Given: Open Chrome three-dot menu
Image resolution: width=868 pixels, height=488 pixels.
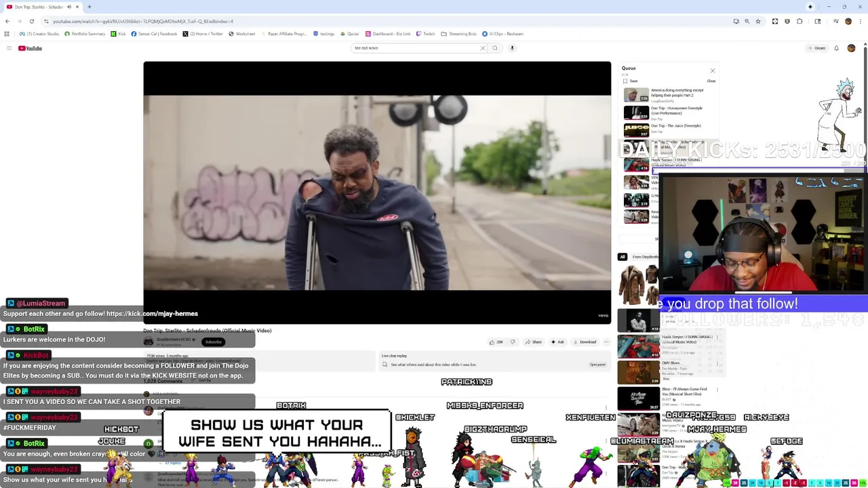Looking at the screenshot, I should point(860,21).
